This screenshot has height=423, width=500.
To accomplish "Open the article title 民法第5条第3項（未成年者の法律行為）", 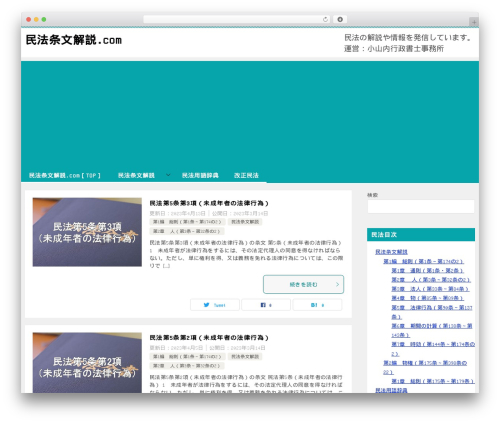I will coord(209,203).
